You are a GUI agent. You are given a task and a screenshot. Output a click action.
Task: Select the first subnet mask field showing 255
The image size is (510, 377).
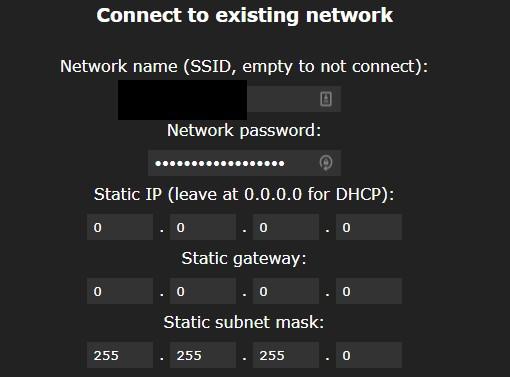[120, 355]
